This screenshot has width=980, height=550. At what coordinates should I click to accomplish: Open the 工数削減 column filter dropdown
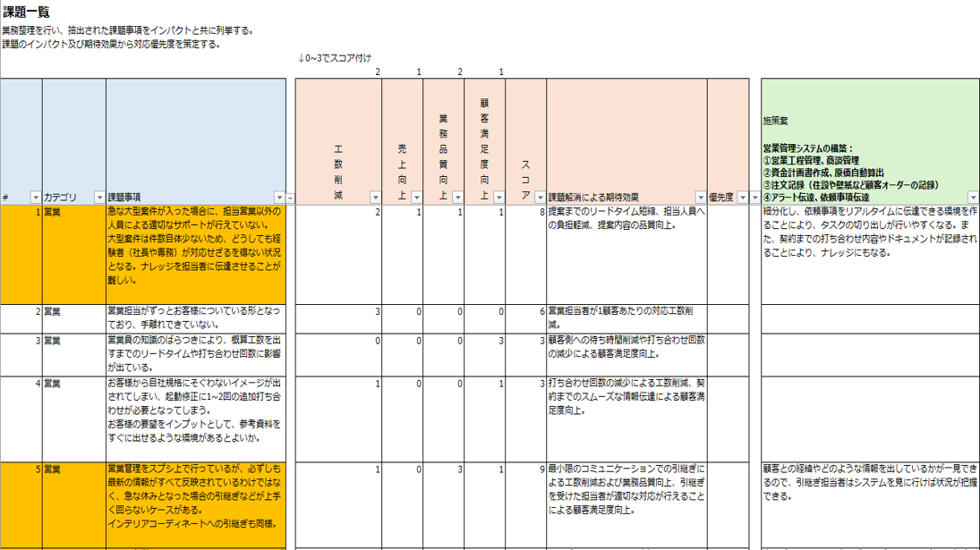(375, 198)
